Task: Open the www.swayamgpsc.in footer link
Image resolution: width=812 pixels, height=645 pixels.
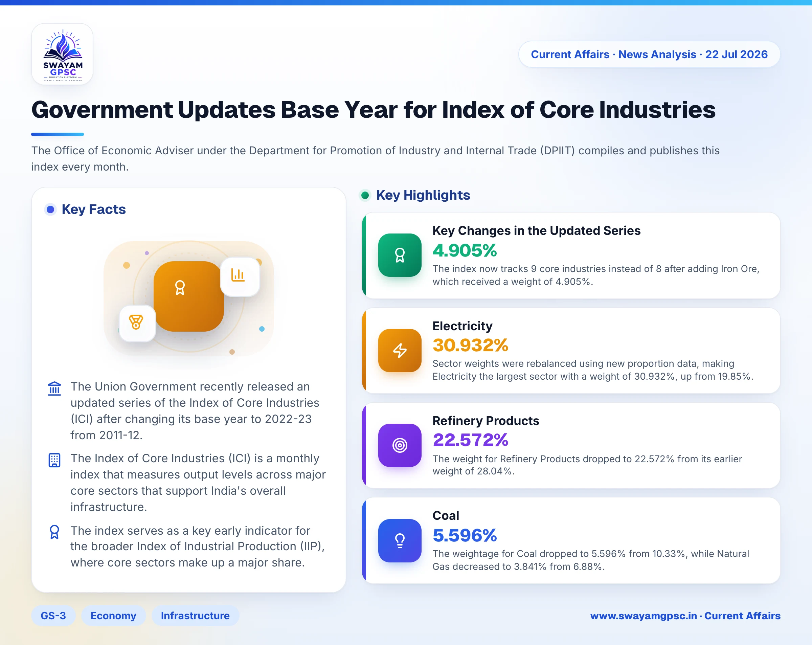Action: coord(685,616)
